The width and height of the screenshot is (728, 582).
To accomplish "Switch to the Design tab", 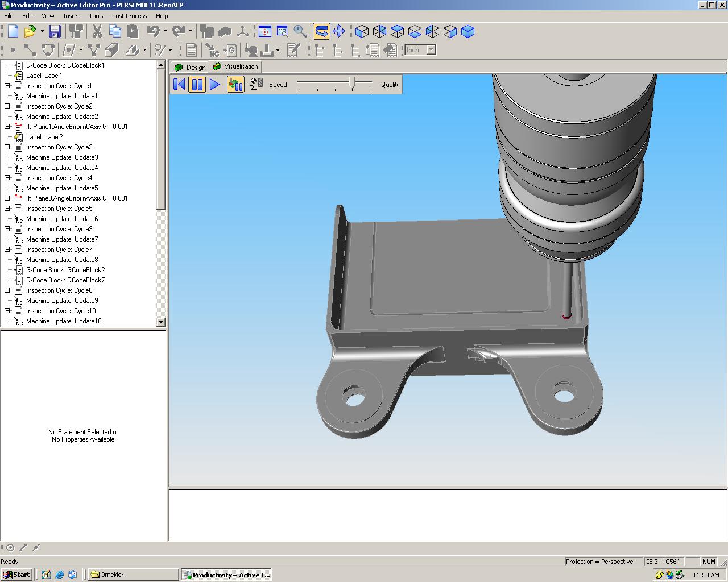I will (x=190, y=67).
